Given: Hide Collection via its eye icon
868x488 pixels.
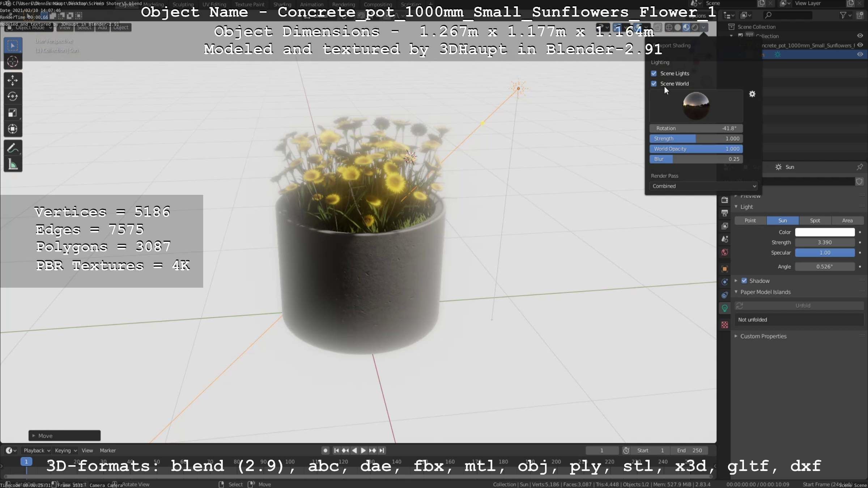Looking at the screenshot, I should pyautogui.click(x=860, y=36).
